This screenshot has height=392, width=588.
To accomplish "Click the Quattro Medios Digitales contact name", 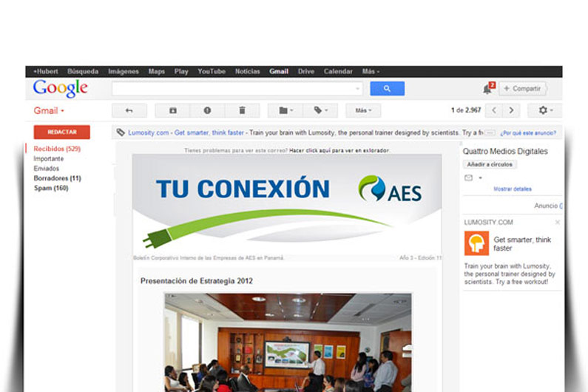I will coord(504,151).
